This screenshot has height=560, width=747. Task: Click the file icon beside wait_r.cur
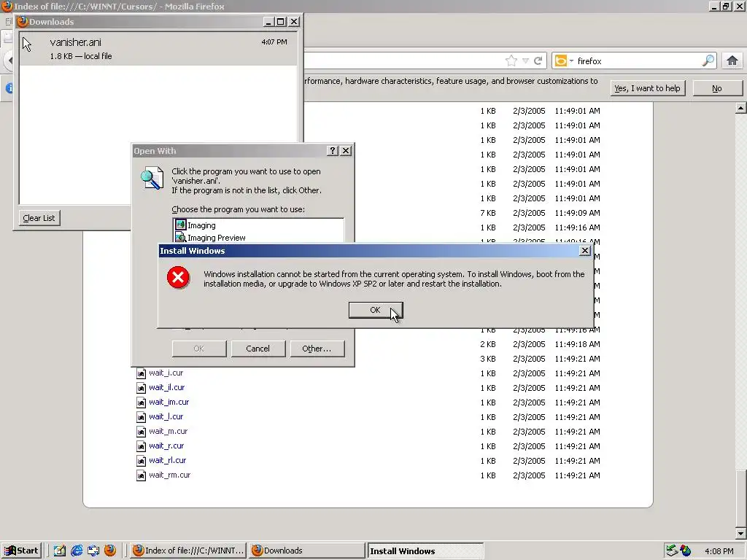[141, 446]
